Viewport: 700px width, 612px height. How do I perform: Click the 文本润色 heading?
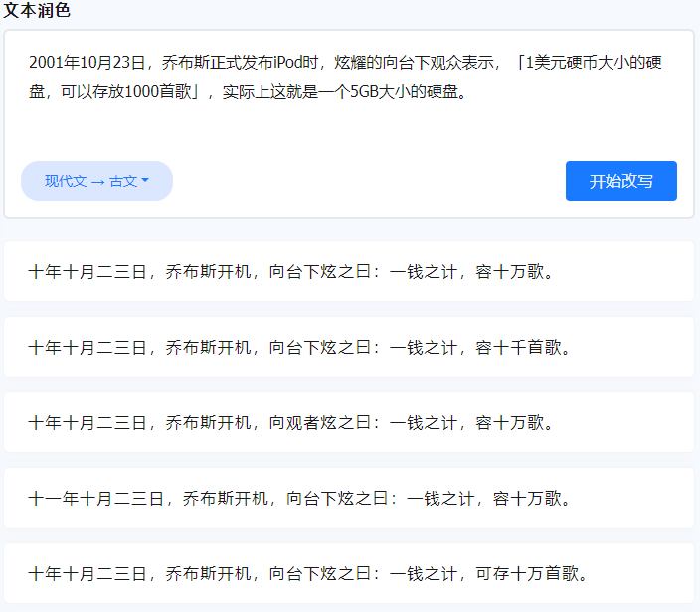37,11
